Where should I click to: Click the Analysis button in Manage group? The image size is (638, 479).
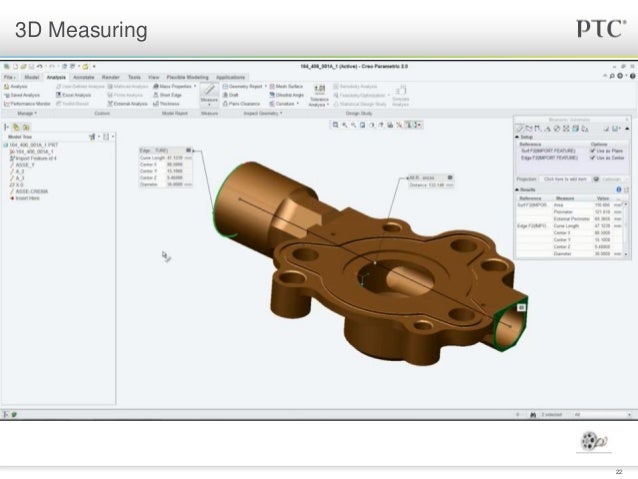[x=15, y=86]
